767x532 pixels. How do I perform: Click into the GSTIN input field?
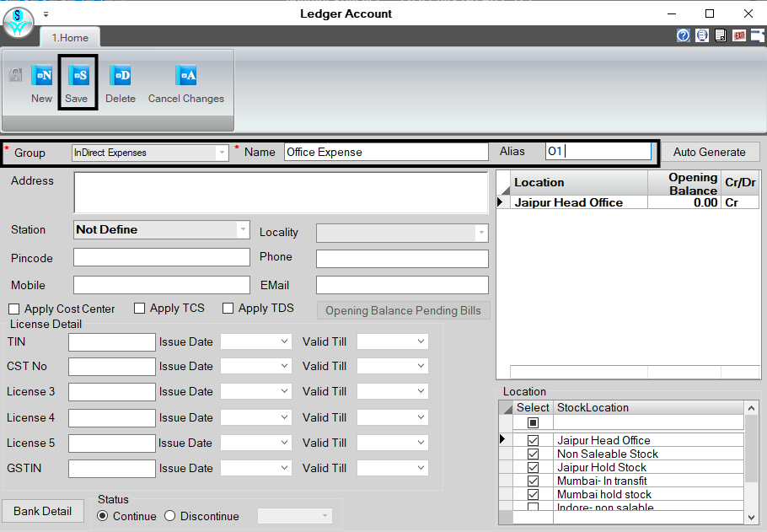[x=112, y=468]
